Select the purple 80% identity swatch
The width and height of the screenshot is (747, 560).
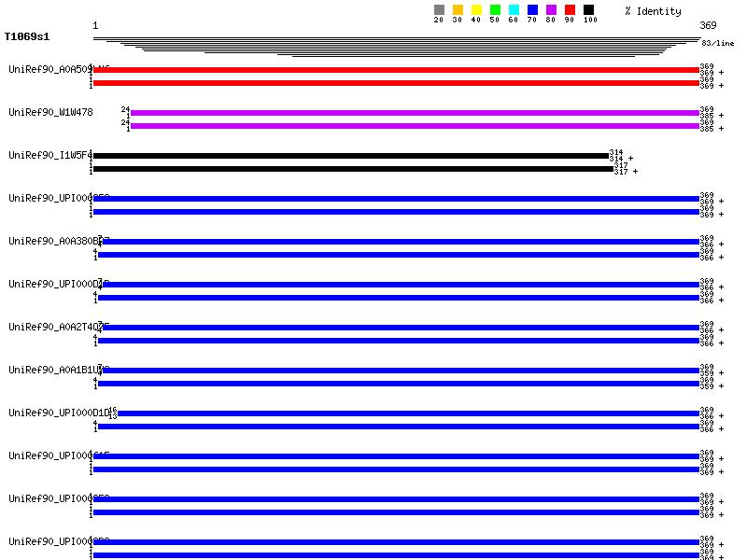pyautogui.click(x=551, y=10)
